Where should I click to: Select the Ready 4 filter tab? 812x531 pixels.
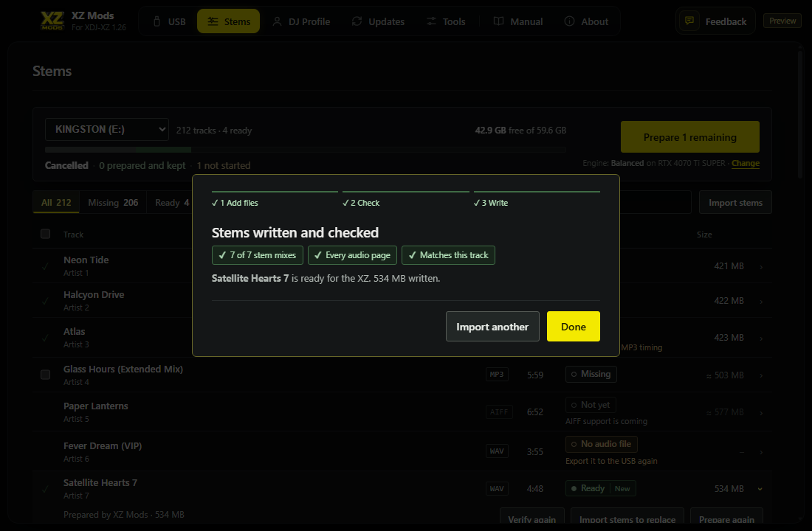coord(169,202)
